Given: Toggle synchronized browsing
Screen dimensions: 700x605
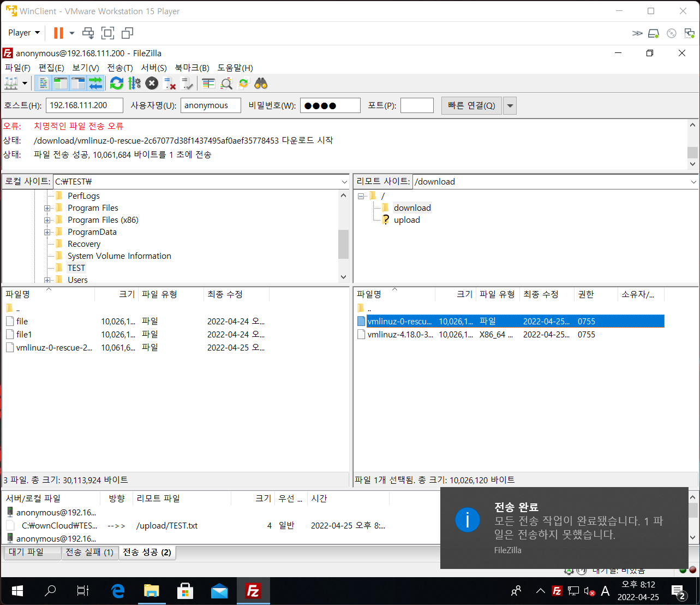Looking at the screenshot, I should [x=243, y=84].
